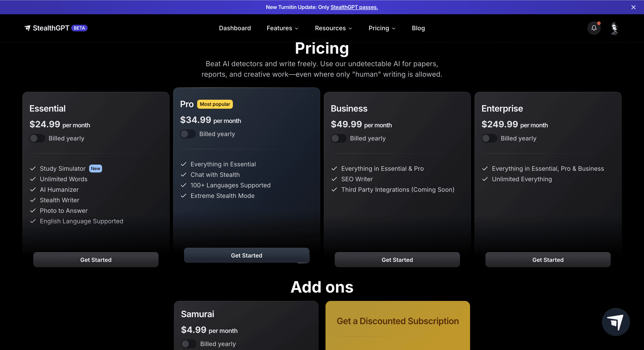
Task: Expand the Features dropdown menu
Action: point(283,28)
